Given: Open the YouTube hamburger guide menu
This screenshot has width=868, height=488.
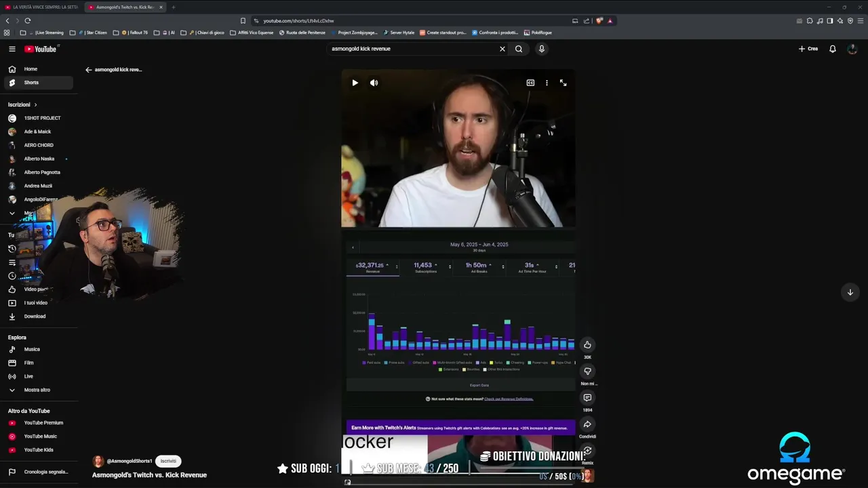Looking at the screenshot, I should (12, 49).
